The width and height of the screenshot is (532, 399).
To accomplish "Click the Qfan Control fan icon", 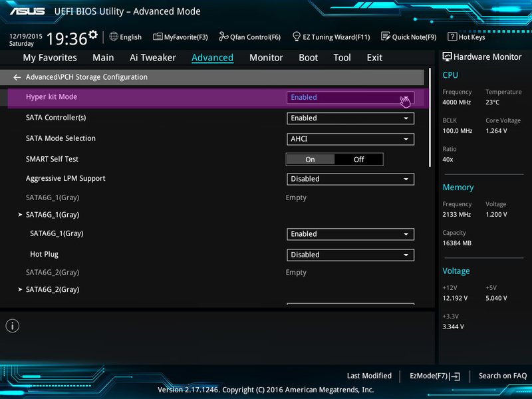I will point(223,37).
